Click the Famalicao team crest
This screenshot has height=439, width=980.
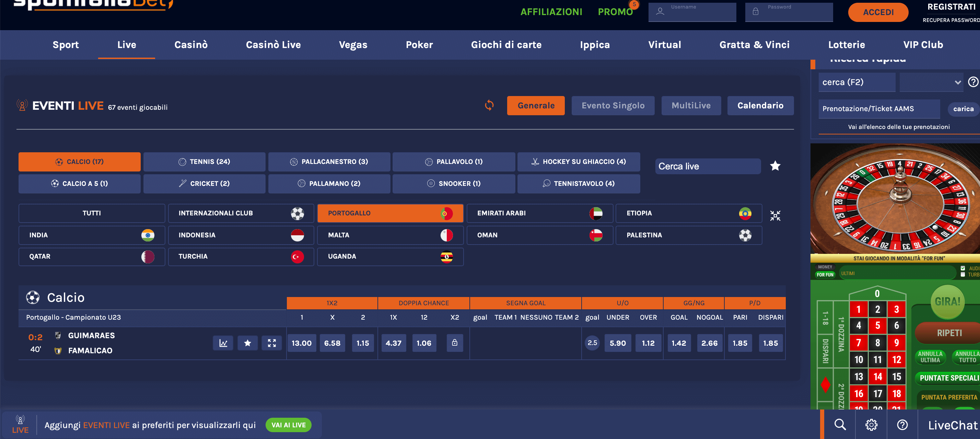pos(58,351)
